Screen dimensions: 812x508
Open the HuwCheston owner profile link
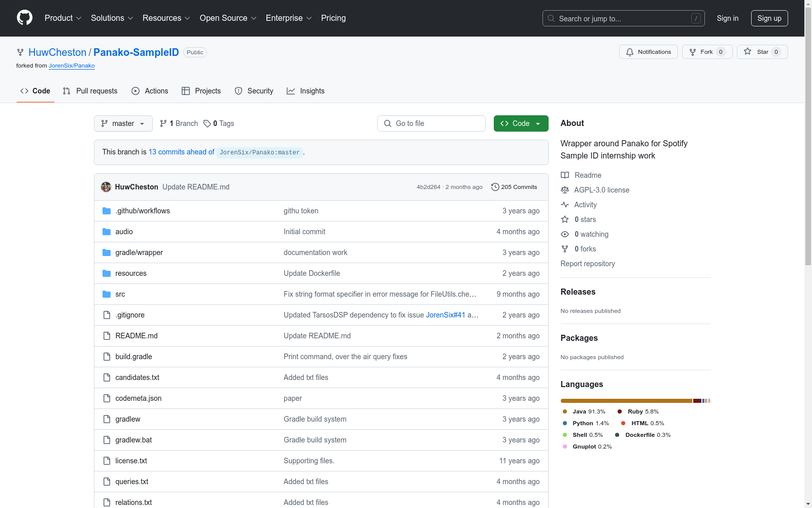point(57,52)
